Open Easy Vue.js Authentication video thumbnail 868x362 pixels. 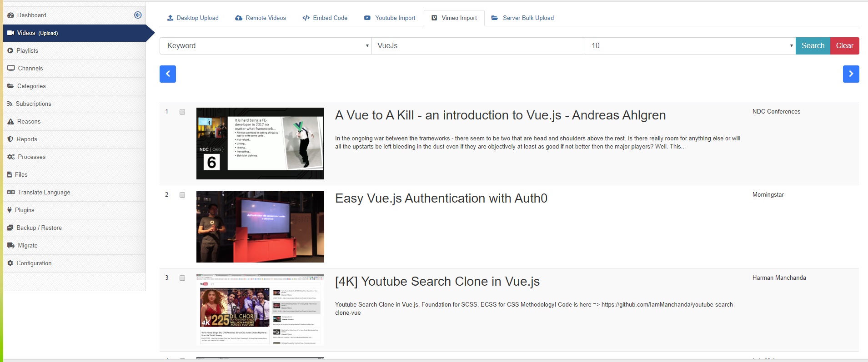260,227
